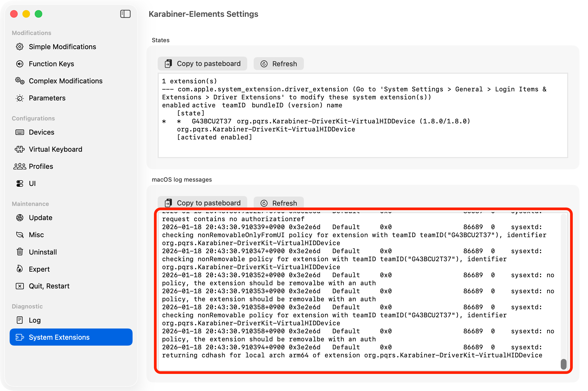
Task: Click the Expert flame icon
Action: (20, 269)
